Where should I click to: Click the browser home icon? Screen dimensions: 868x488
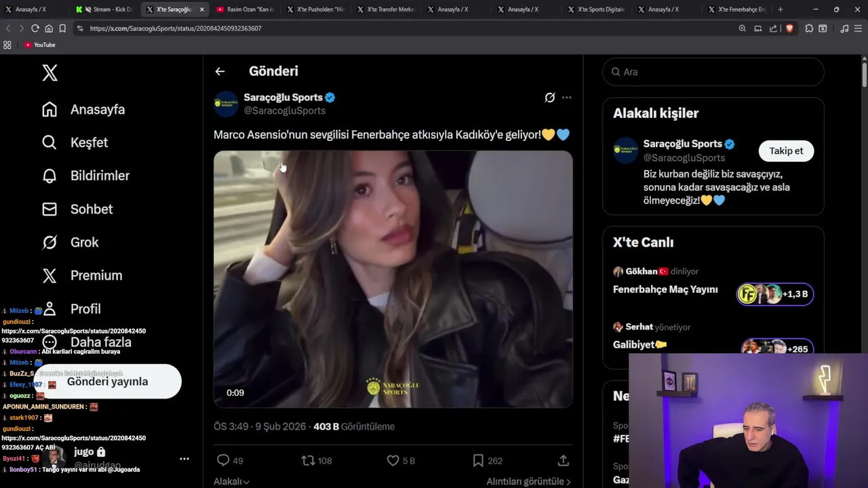(49, 28)
